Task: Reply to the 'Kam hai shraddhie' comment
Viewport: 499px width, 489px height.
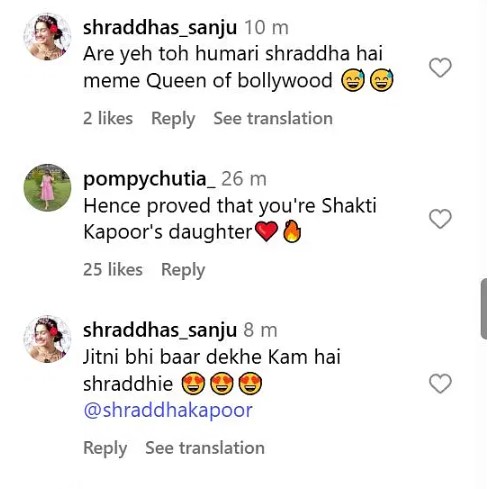Action: (105, 448)
